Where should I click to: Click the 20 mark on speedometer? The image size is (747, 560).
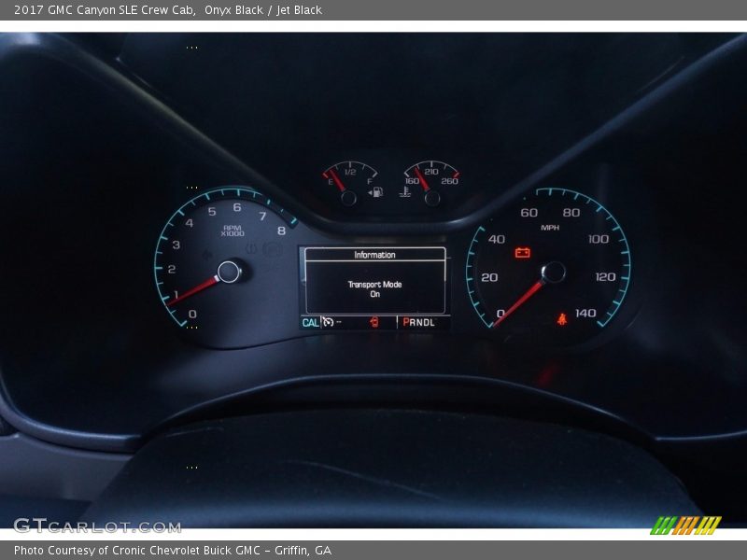coord(489,277)
